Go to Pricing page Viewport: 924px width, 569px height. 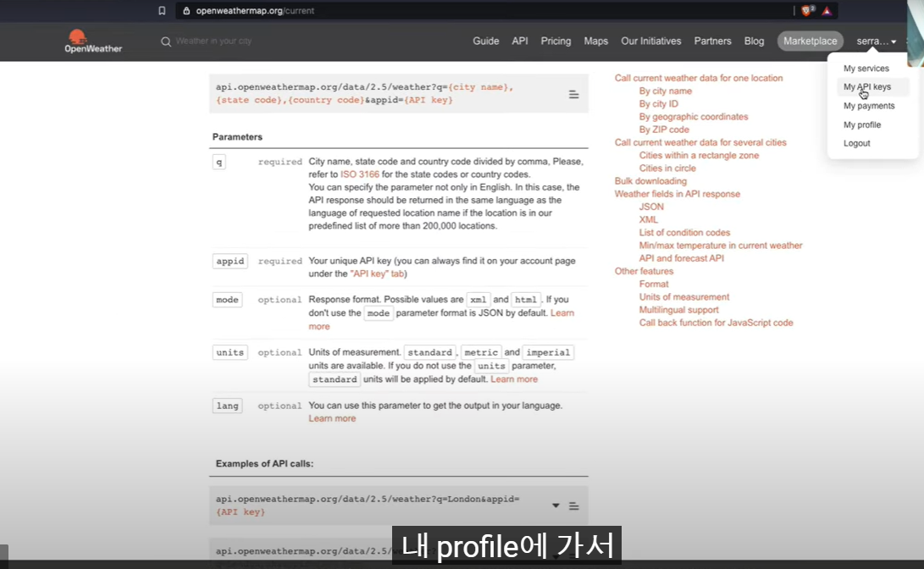coord(556,41)
